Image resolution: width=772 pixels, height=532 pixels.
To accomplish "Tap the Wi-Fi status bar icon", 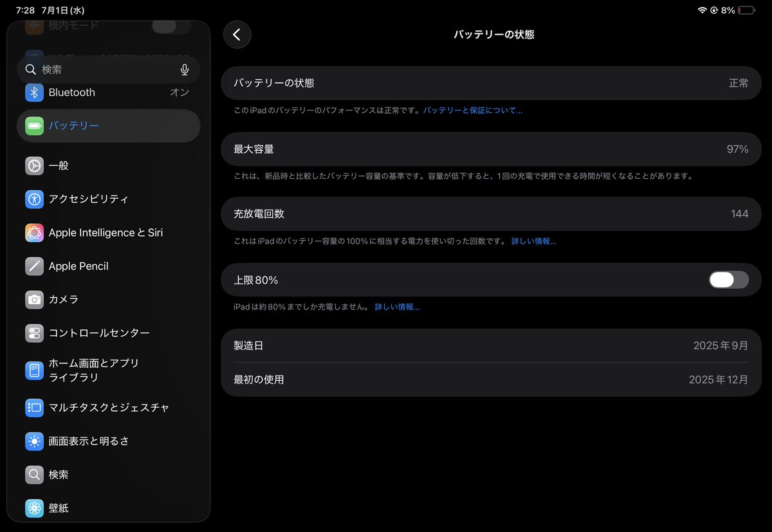I will tap(702, 10).
